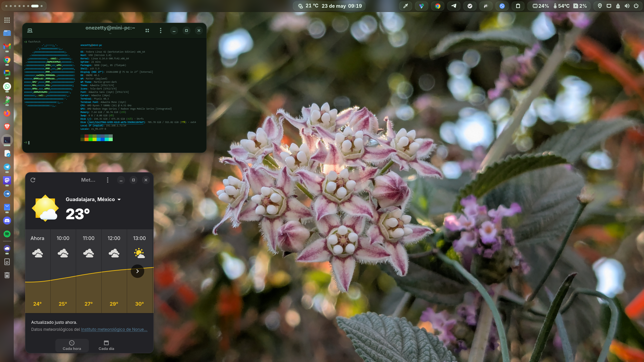The width and height of the screenshot is (644, 362).
Task: Switch to the Cada hora view
Action: click(x=72, y=345)
